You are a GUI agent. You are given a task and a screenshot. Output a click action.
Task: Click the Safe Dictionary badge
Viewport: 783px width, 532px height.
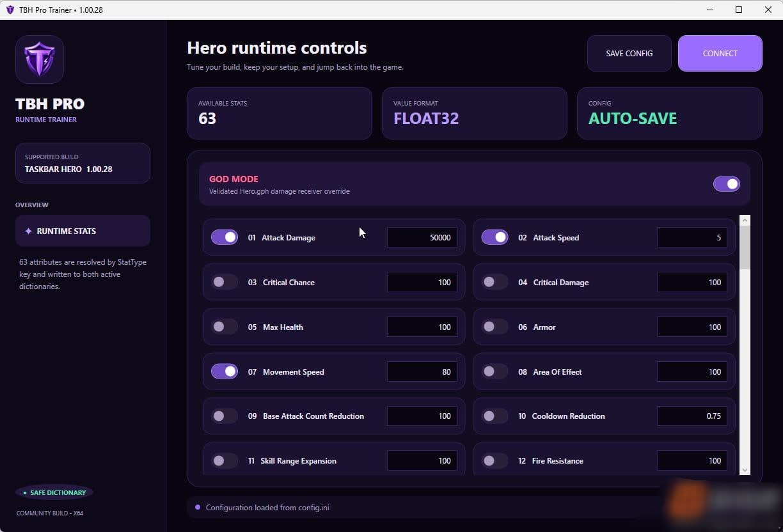tap(54, 492)
